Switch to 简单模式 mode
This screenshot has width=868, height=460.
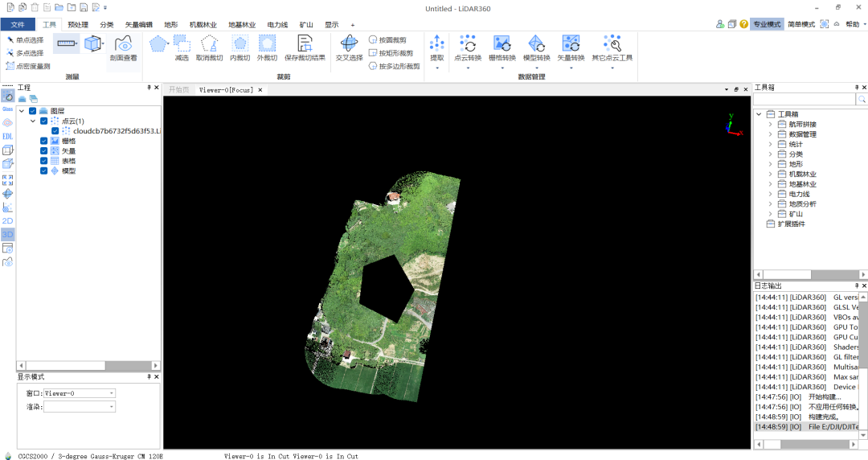pos(801,24)
